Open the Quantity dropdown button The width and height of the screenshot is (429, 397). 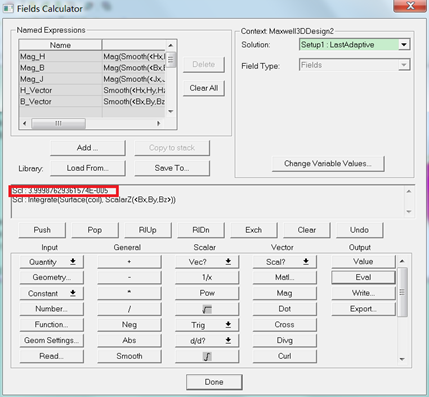(52, 262)
